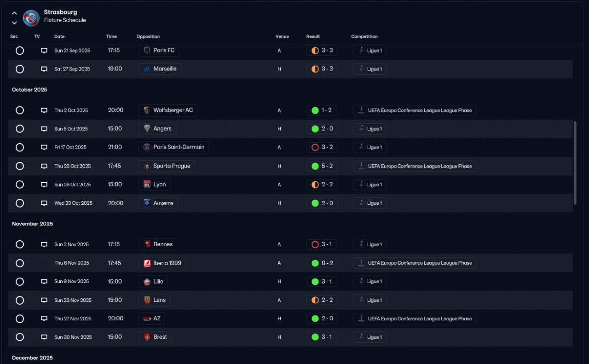Select the Wolfsberger AC fixture radio button
Image resolution: width=589 pixels, height=364 pixels.
tap(20, 110)
